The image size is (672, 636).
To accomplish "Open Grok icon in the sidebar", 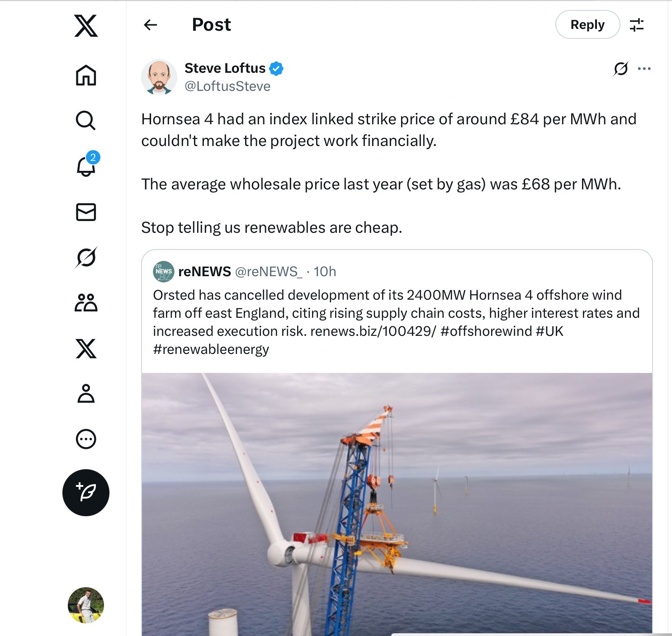I will pos(86,257).
